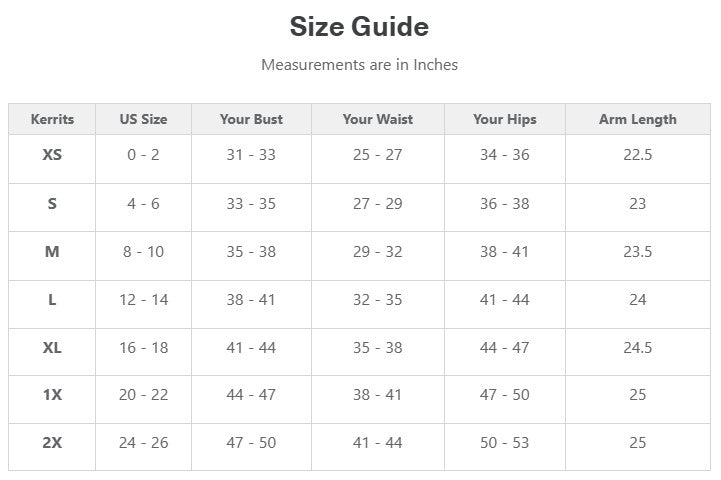Click the arm length value 24.5
This screenshot has height=480, width=721.
(x=637, y=347)
